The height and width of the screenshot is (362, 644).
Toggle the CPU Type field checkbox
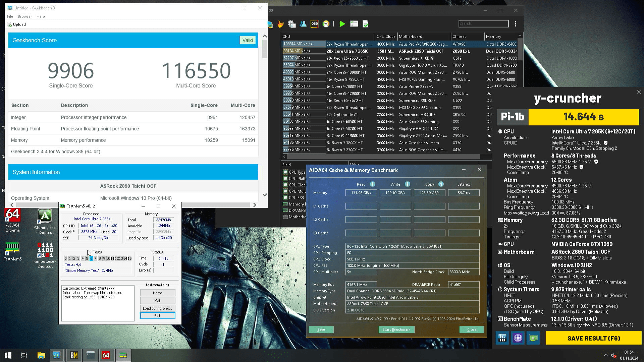285,172
